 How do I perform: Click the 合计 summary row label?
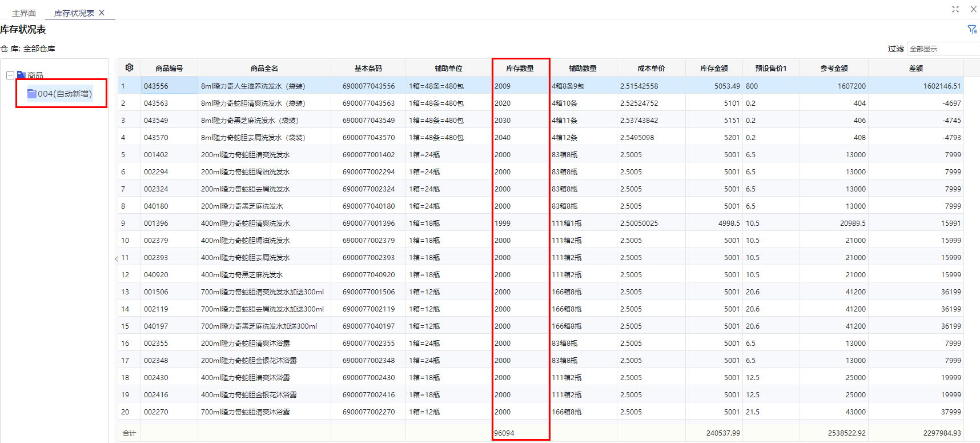click(129, 433)
